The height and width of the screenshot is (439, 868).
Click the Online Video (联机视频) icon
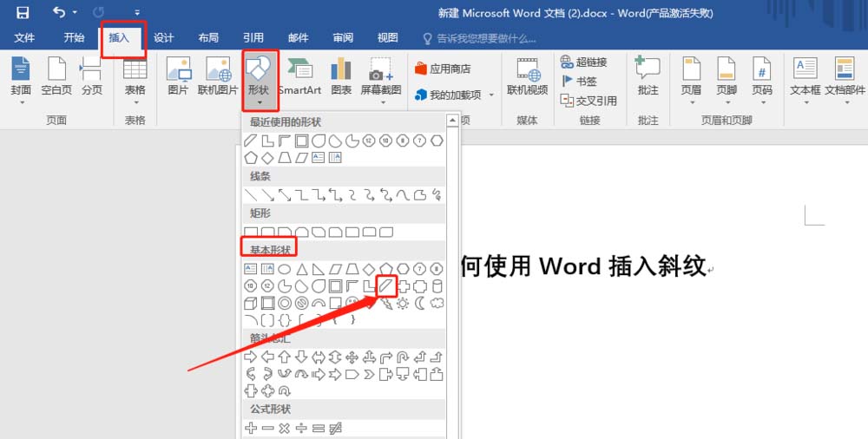tap(527, 76)
